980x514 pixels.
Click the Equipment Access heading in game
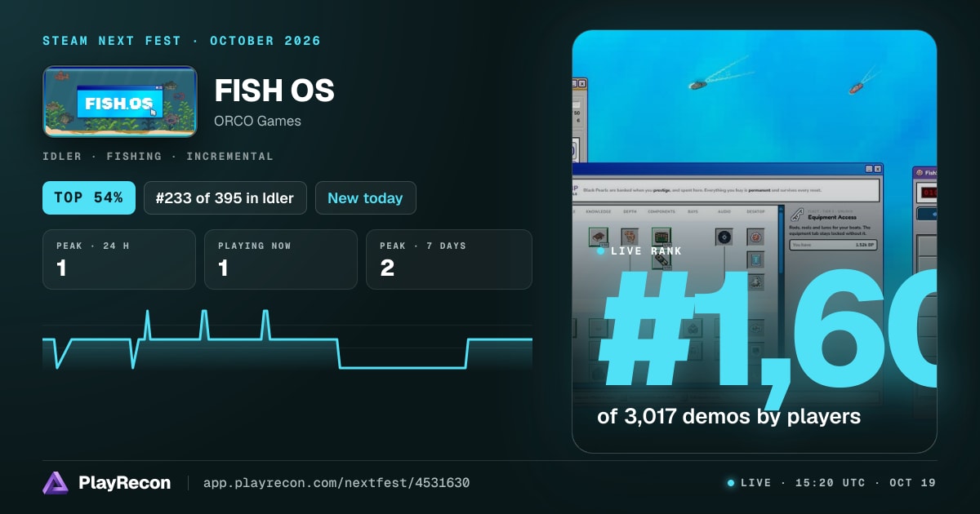[x=832, y=217]
